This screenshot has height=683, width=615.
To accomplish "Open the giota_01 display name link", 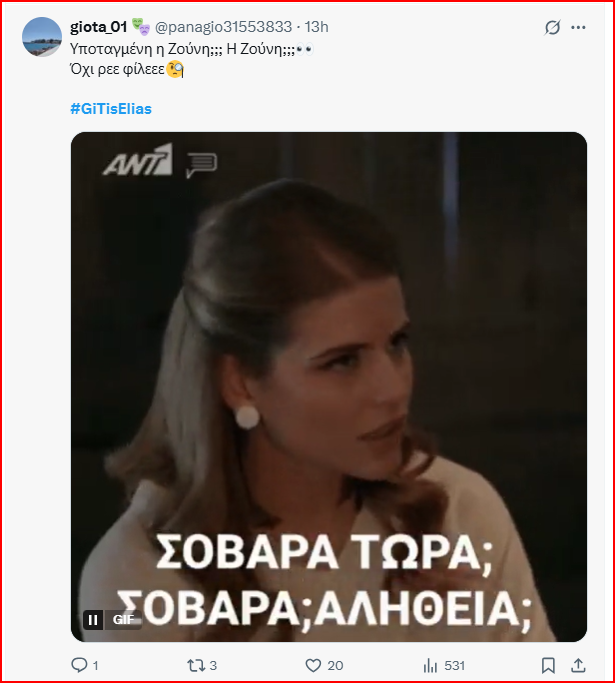I will coord(98,27).
